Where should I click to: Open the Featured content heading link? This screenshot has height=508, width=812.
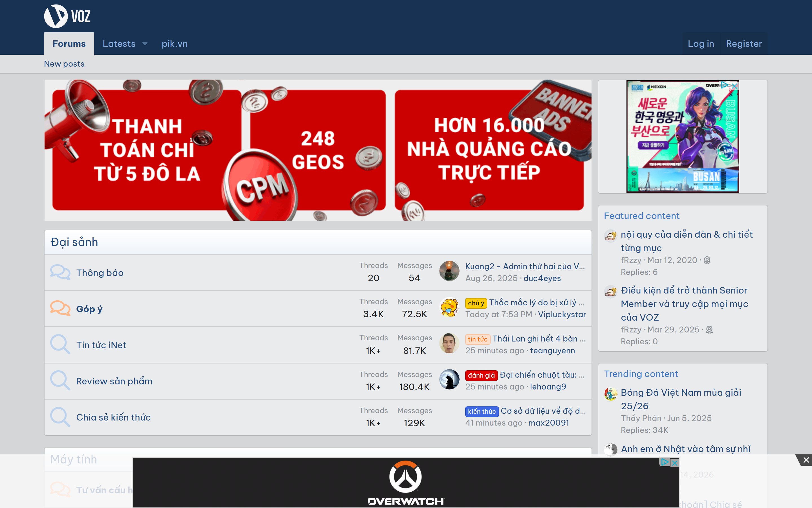point(641,216)
